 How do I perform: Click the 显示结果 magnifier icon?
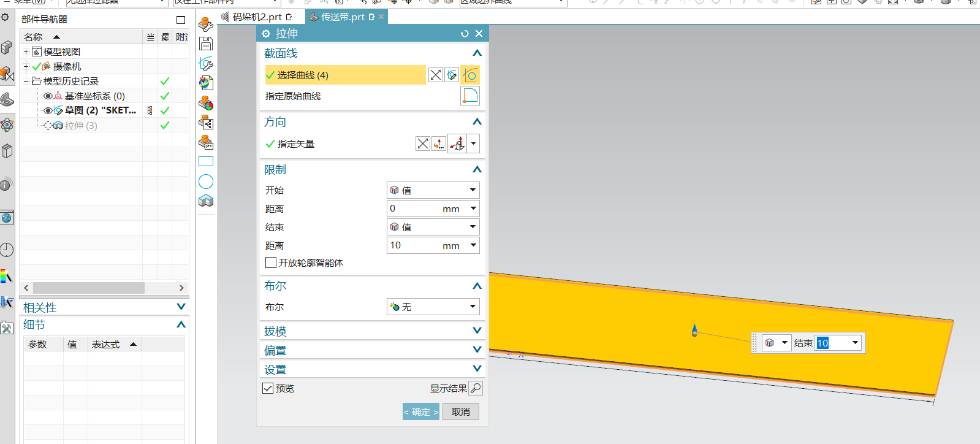(476, 388)
